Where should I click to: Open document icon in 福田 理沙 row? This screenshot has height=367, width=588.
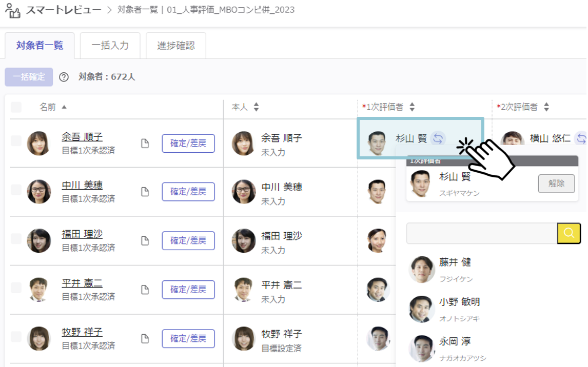pyautogui.click(x=145, y=240)
